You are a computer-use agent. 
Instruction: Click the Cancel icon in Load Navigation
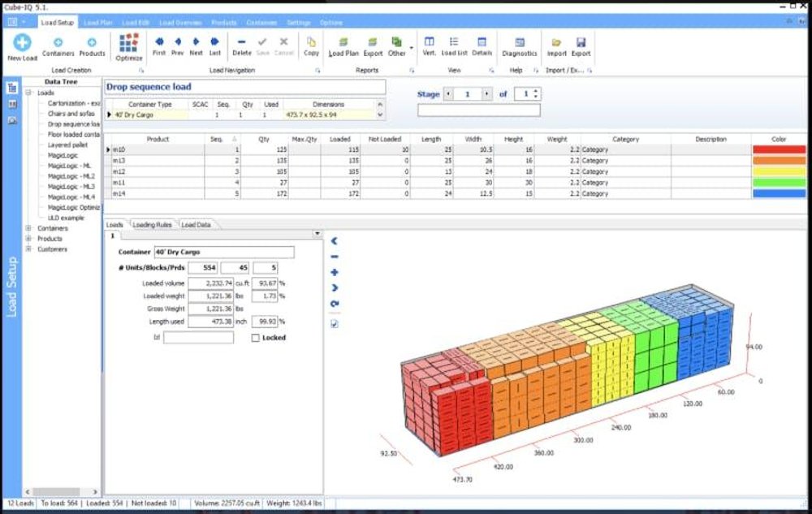[x=283, y=45]
